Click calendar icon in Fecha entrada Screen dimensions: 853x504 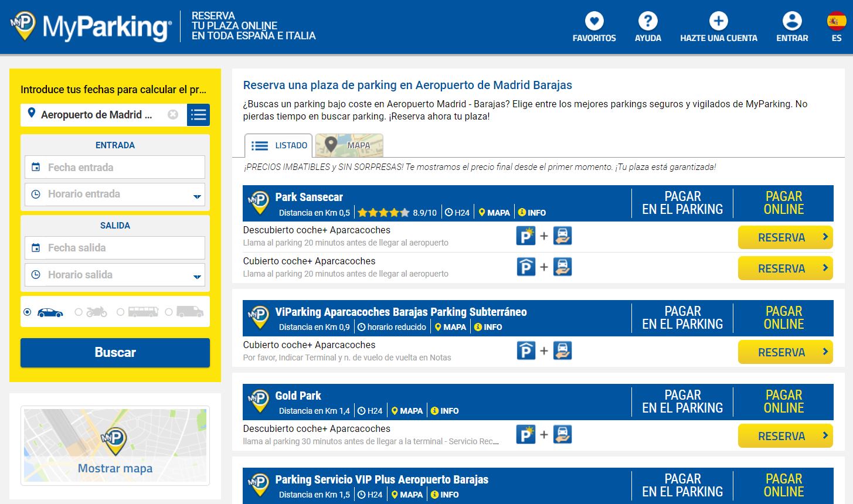[36, 167]
